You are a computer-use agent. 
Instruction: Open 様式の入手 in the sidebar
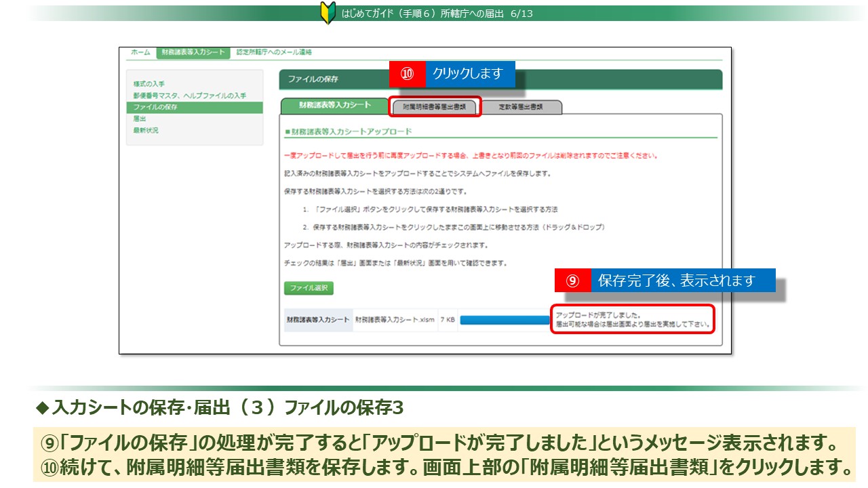click(x=149, y=84)
